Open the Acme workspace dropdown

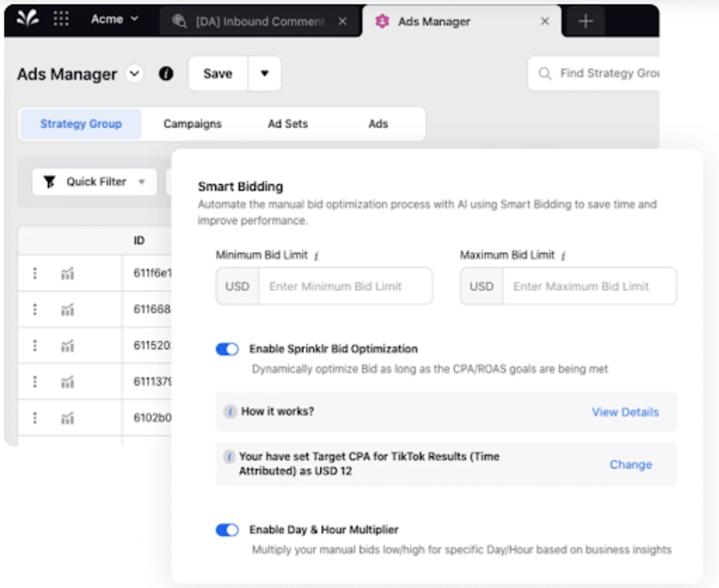pos(114,19)
